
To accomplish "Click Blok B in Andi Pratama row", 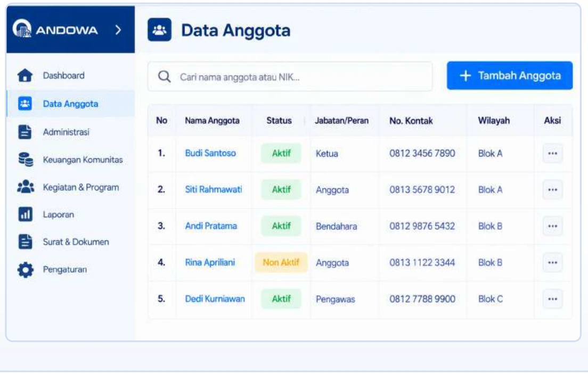I will tap(490, 226).
